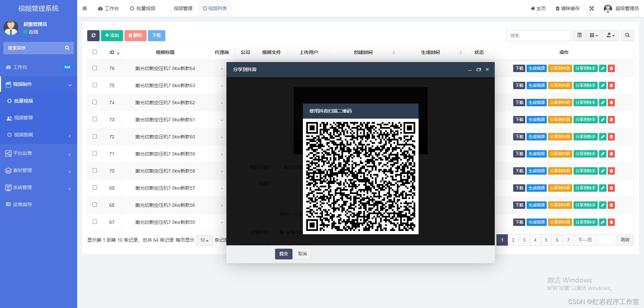Switch to the 视频管理 top tab
Screen dimensions: 644x308
[183, 8]
